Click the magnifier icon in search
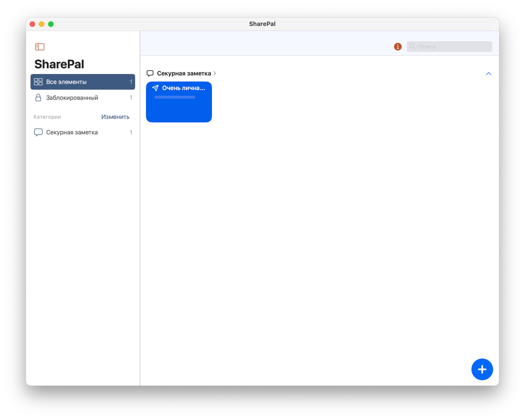 click(412, 46)
